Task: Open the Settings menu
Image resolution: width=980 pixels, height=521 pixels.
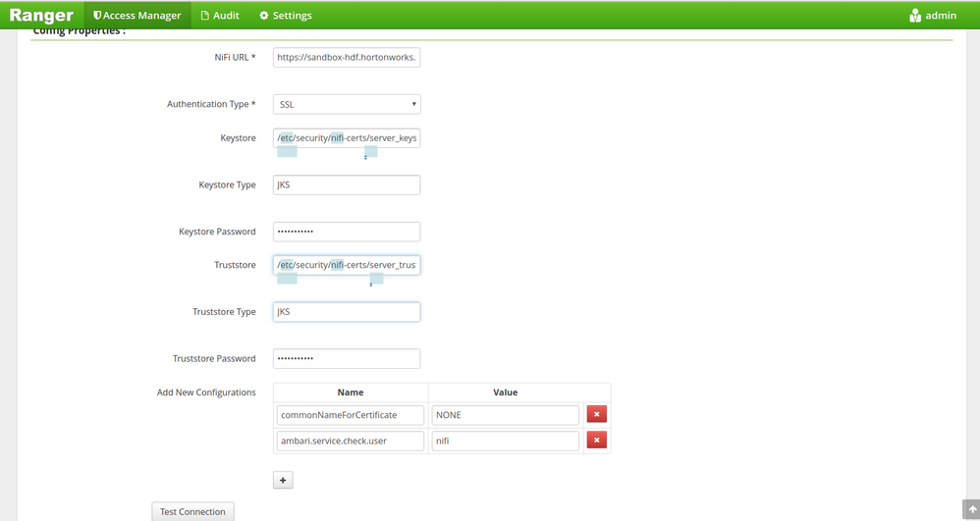Action: coord(286,15)
